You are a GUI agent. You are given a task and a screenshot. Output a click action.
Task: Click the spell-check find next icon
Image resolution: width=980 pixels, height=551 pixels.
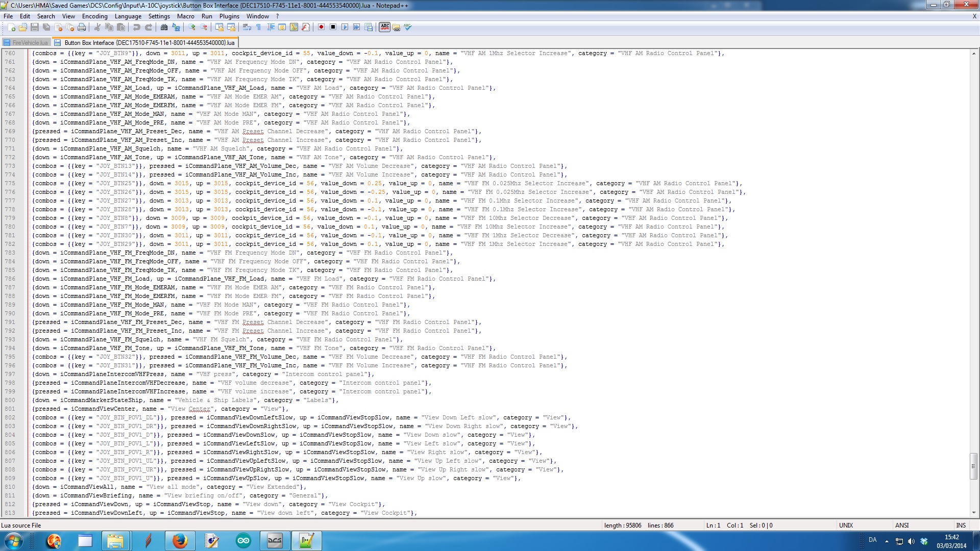coord(396,27)
